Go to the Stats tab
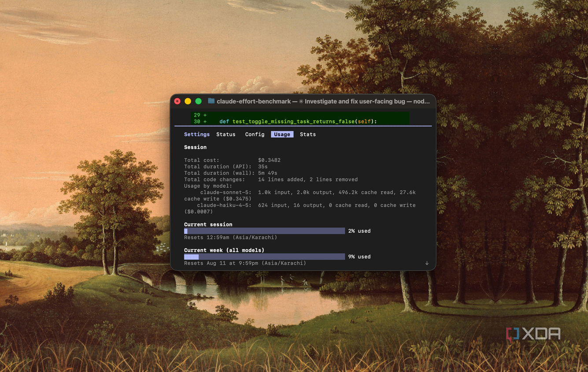This screenshot has height=372, width=588. point(308,134)
